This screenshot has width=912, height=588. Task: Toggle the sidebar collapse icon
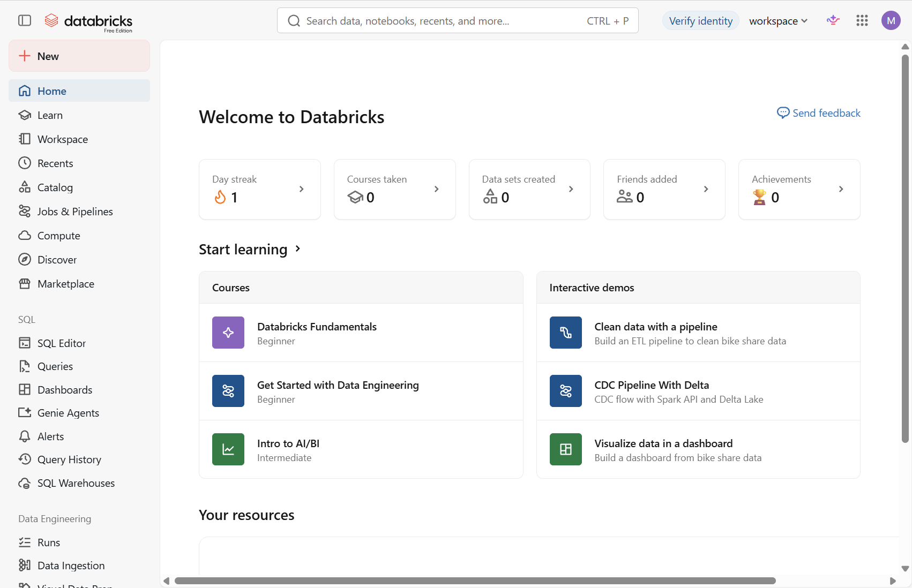(25, 21)
